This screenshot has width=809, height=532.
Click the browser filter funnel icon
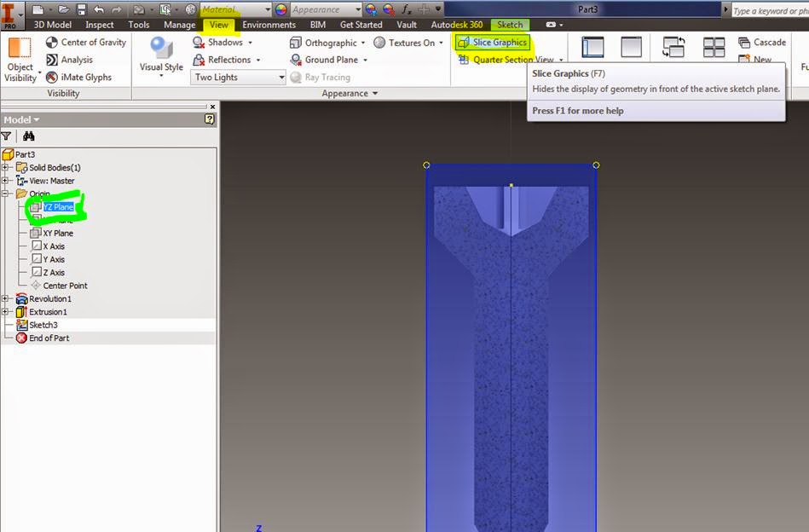6,136
